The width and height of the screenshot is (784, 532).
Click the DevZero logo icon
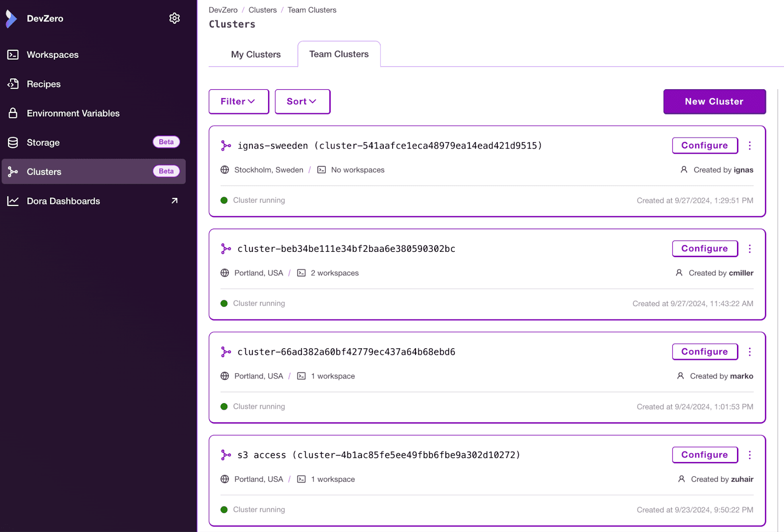(x=11, y=19)
